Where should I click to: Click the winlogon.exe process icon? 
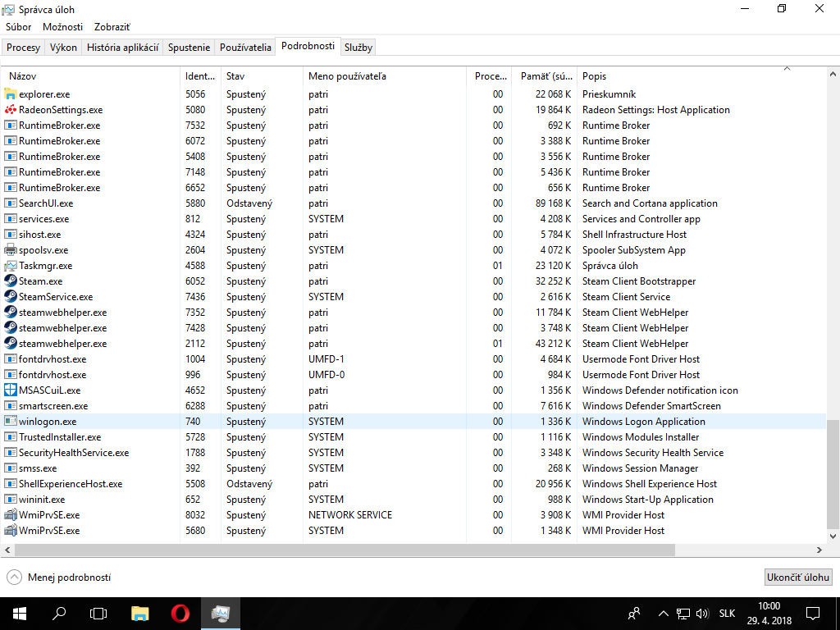point(10,422)
